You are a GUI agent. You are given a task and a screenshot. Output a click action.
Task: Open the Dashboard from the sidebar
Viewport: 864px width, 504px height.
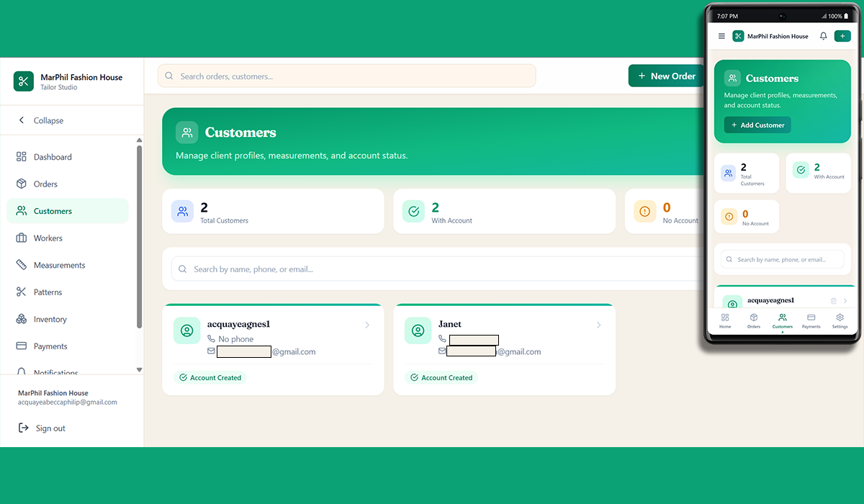[x=49, y=157]
